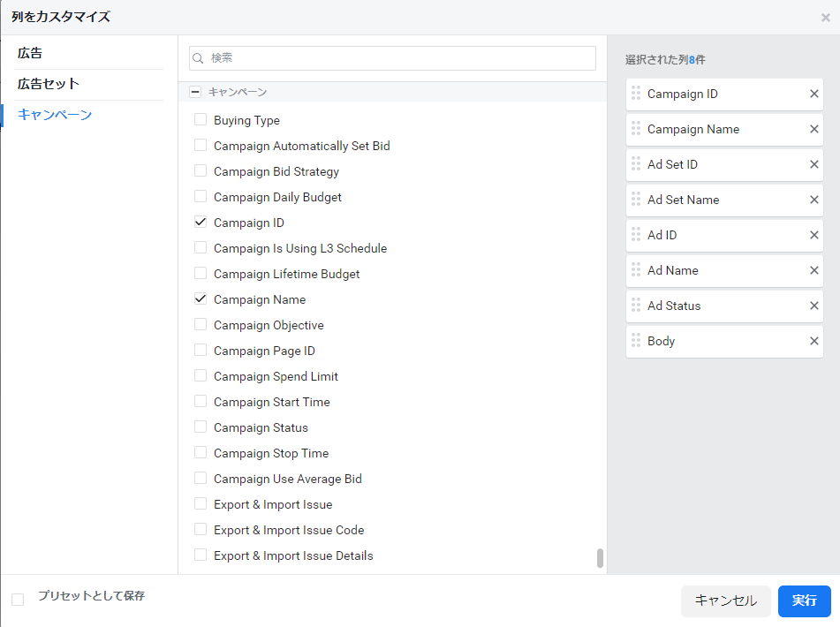The image size is (840, 627).
Task: Click drag handle beside Campaign Name
Action: (x=636, y=129)
